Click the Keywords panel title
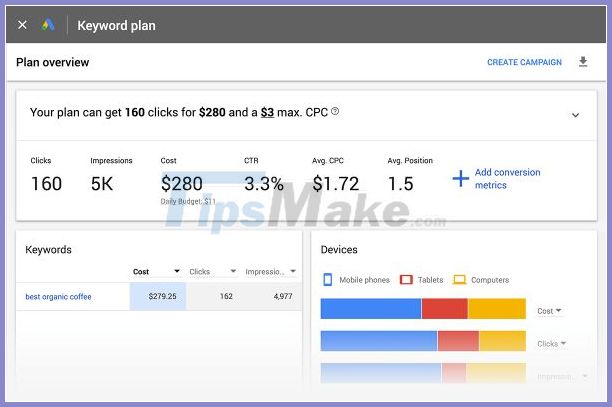The width and height of the screenshot is (612, 407). (48, 250)
